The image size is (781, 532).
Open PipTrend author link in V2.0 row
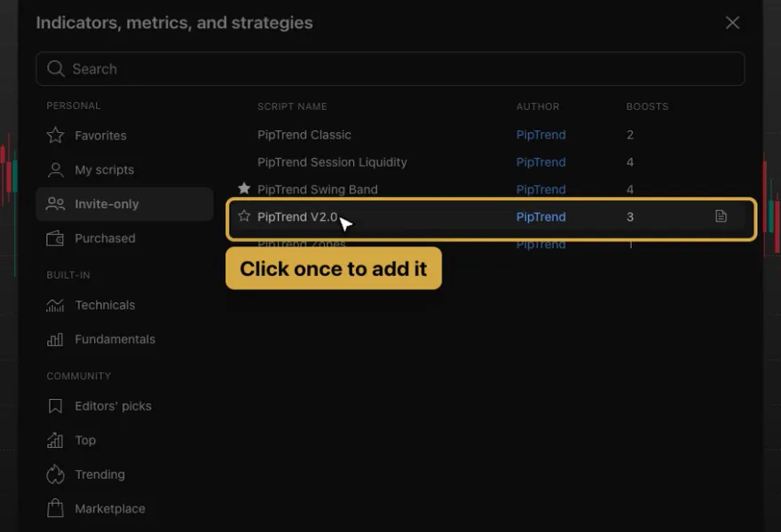pos(540,217)
